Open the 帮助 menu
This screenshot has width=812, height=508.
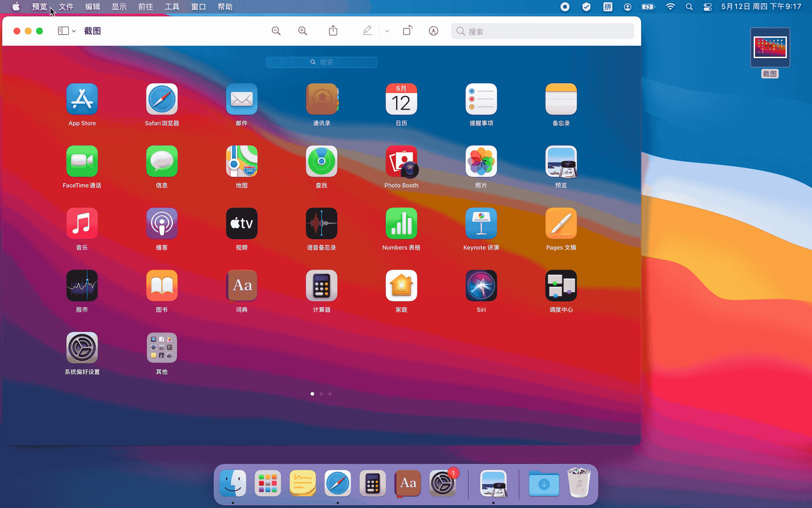[225, 7]
